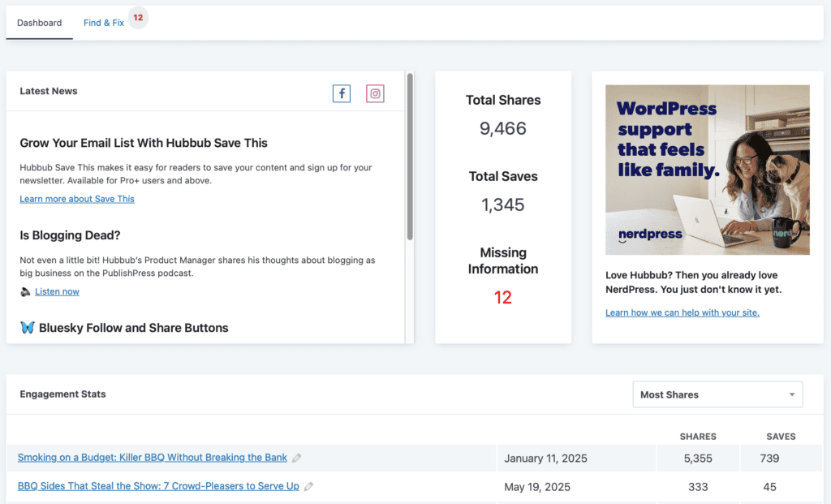Screen dimensions: 831x504
Task: Switch to the Dashboard tab
Action: click(39, 23)
